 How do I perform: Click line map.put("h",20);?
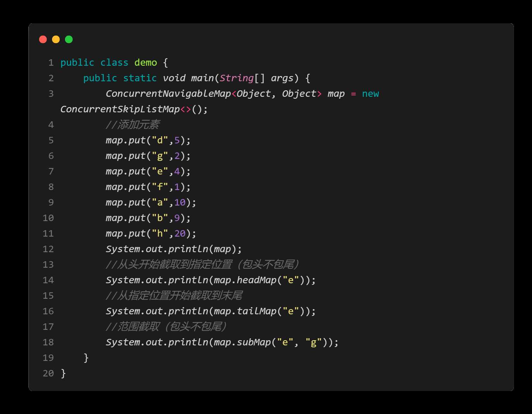click(x=151, y=233)
